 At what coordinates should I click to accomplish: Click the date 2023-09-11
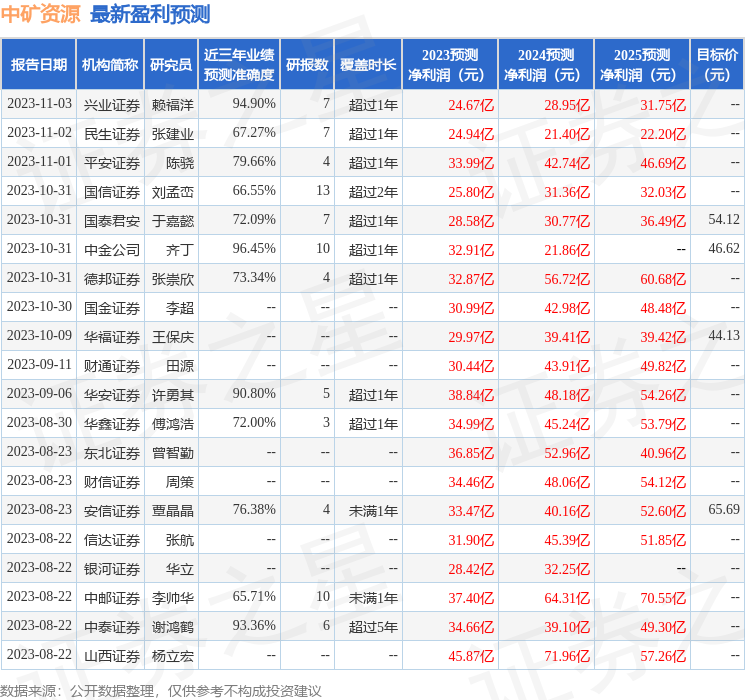[x=39, y=364]
